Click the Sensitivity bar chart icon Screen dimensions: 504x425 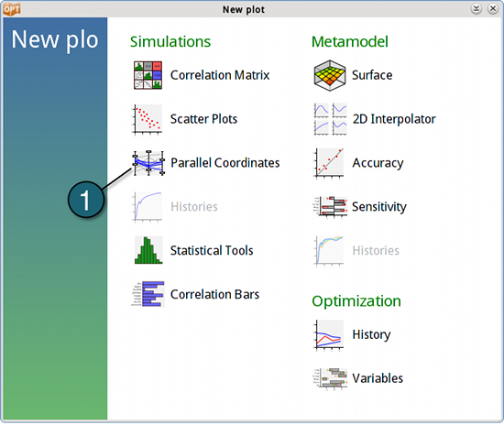pyautogui.click(x=330, y=207)
